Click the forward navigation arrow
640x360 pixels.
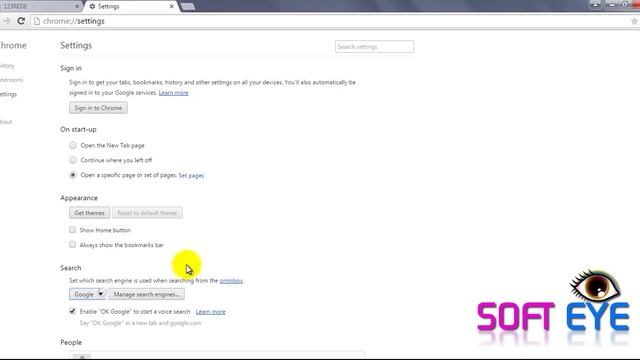click(x=6, y=21)
